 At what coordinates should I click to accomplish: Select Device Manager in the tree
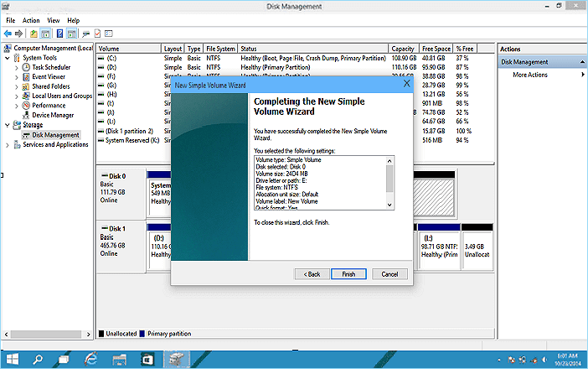pos(52,115)
